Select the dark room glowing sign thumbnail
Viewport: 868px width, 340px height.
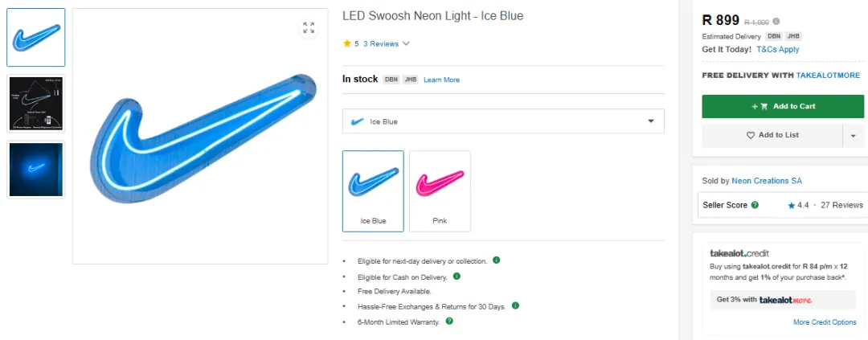36,170
